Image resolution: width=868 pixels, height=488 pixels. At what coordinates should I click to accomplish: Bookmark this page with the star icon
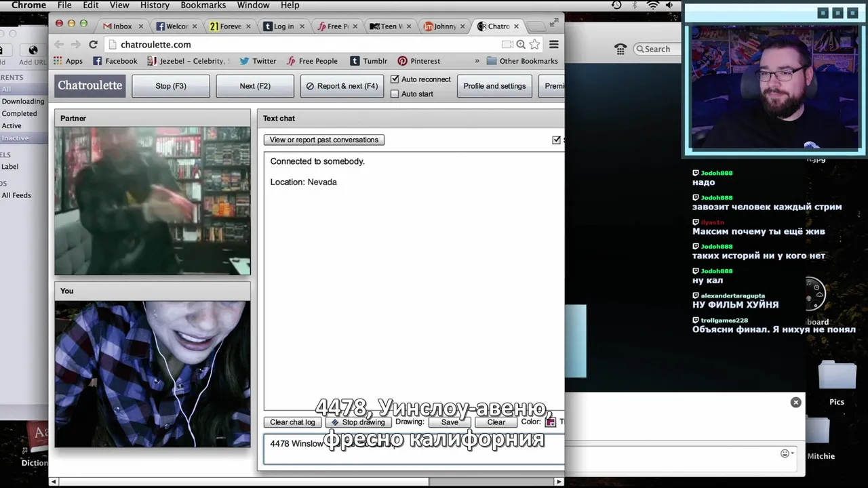534,44
